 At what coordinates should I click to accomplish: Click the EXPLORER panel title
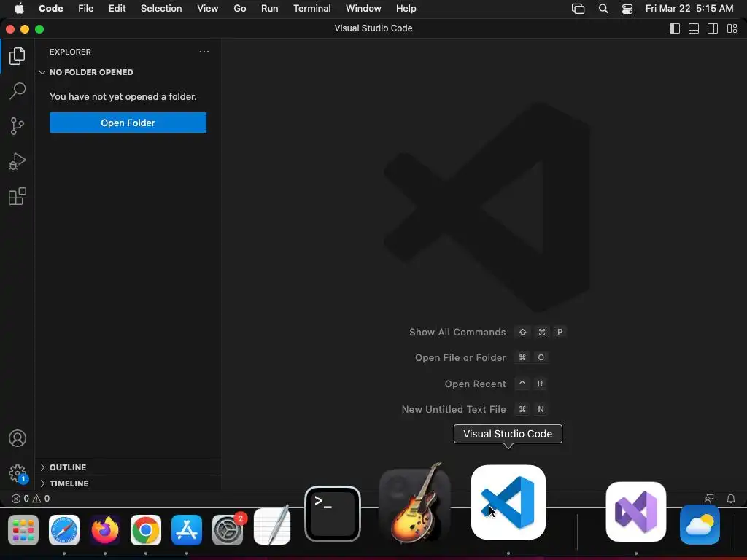(70, 52)
